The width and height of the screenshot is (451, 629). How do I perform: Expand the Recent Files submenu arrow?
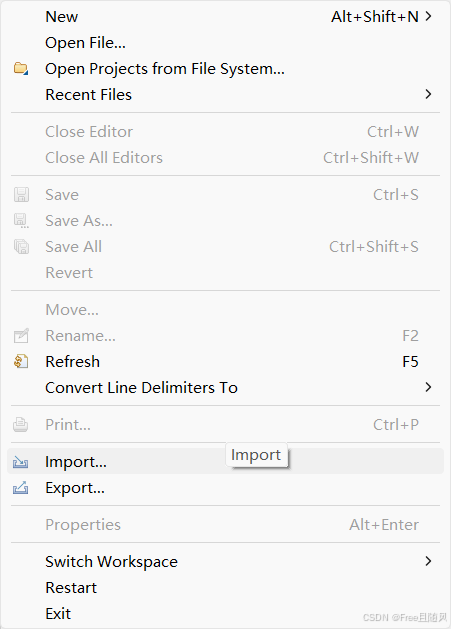(x=429, y=94)
